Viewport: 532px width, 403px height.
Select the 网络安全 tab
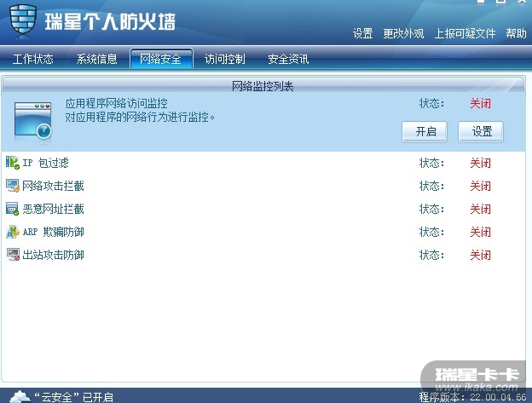point(161,59)
